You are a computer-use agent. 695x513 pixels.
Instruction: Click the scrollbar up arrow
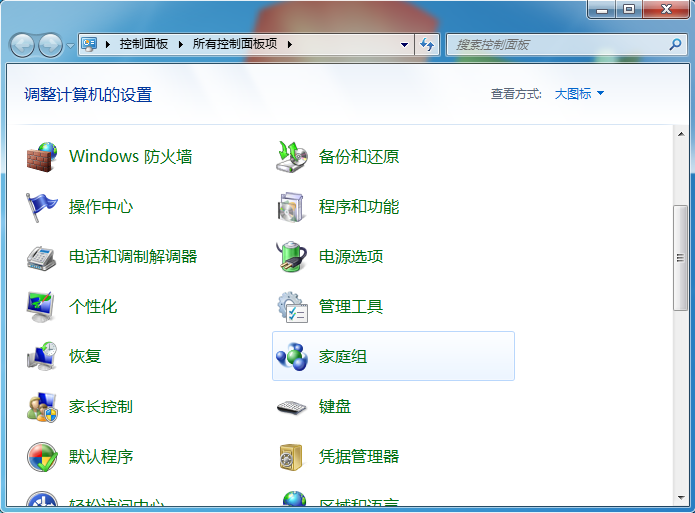point(681,134)
